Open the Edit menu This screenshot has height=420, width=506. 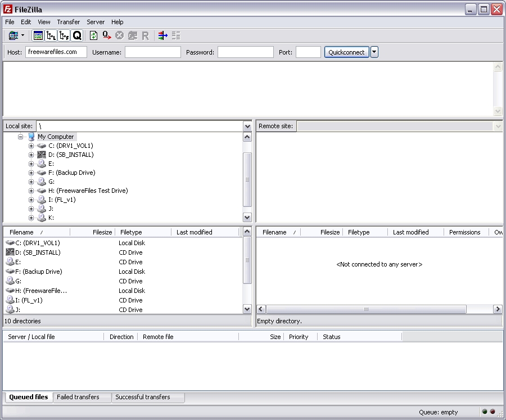click(26, 22)
